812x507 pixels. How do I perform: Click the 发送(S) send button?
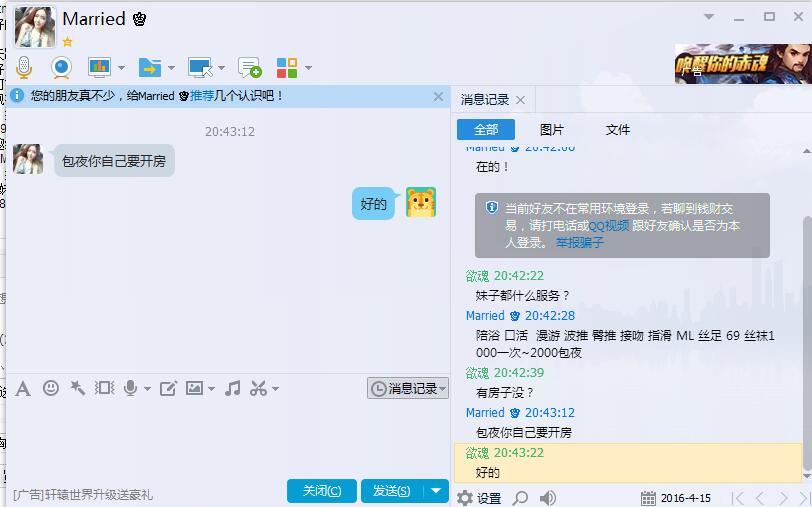(x=392, y=491)
